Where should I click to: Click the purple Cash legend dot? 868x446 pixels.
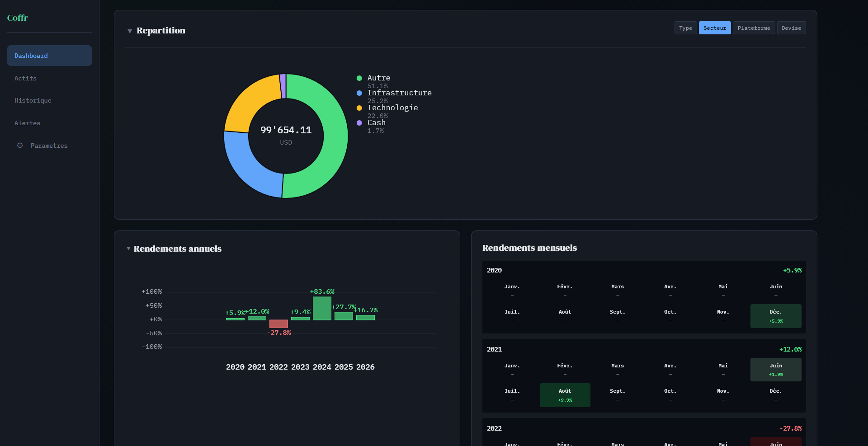[359, 123]
